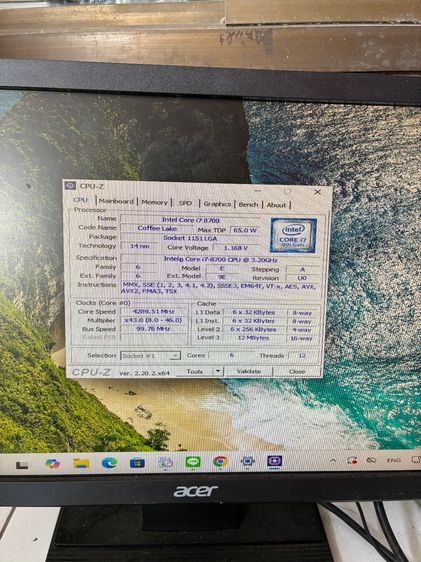The image size is (421, 562).
Task: Click the Core Voltage value 1.168 V
Action: 236,248
